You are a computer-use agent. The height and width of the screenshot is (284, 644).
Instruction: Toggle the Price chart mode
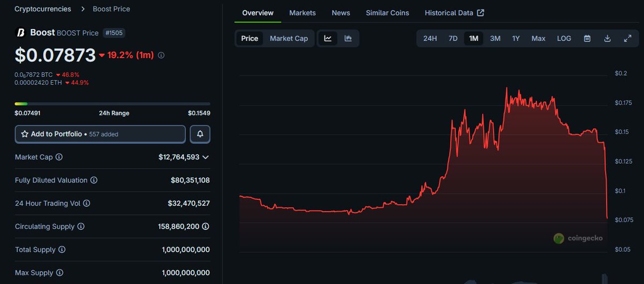pyautogui.click(x=250, y=38)
